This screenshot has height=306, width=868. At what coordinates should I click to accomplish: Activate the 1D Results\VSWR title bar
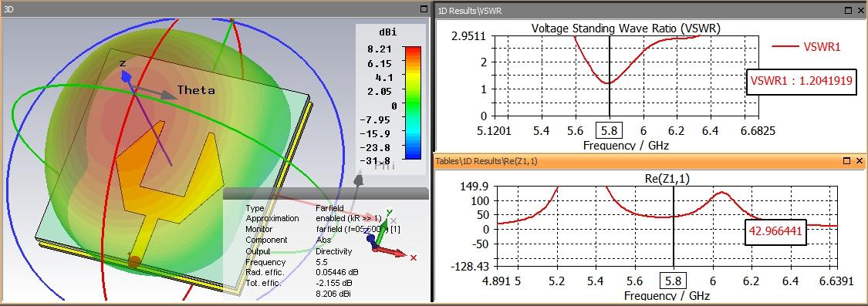pos(637,10)
